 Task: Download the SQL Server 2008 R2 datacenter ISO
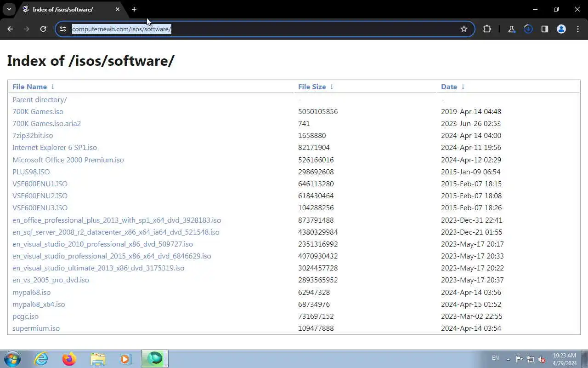pyautogui.click(x=116, y=232)
